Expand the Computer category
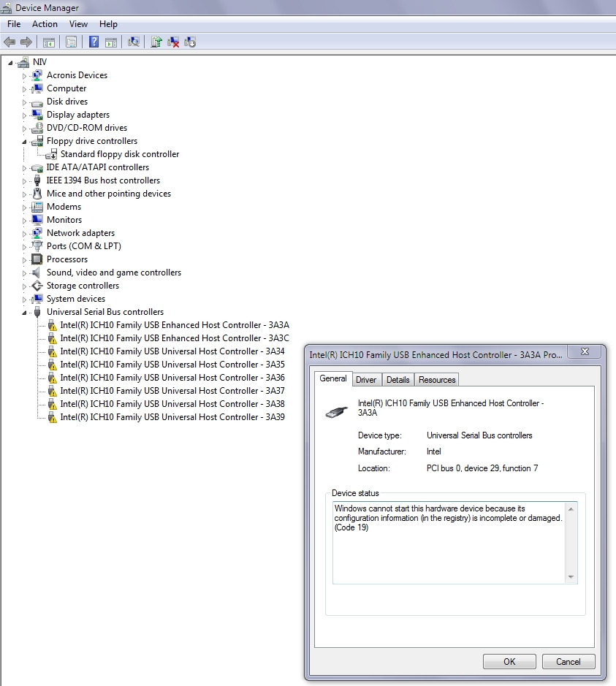616x686 pixels. click(25, 89)
